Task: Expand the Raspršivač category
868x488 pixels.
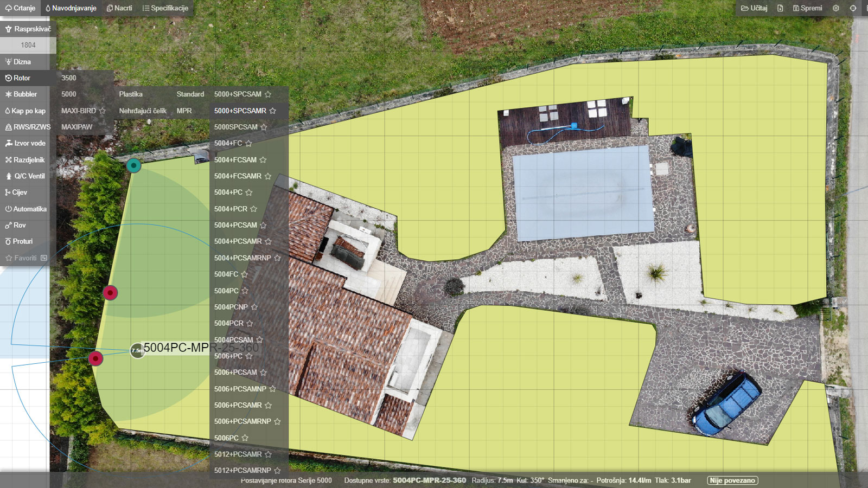Action: (x=28, y=29)
